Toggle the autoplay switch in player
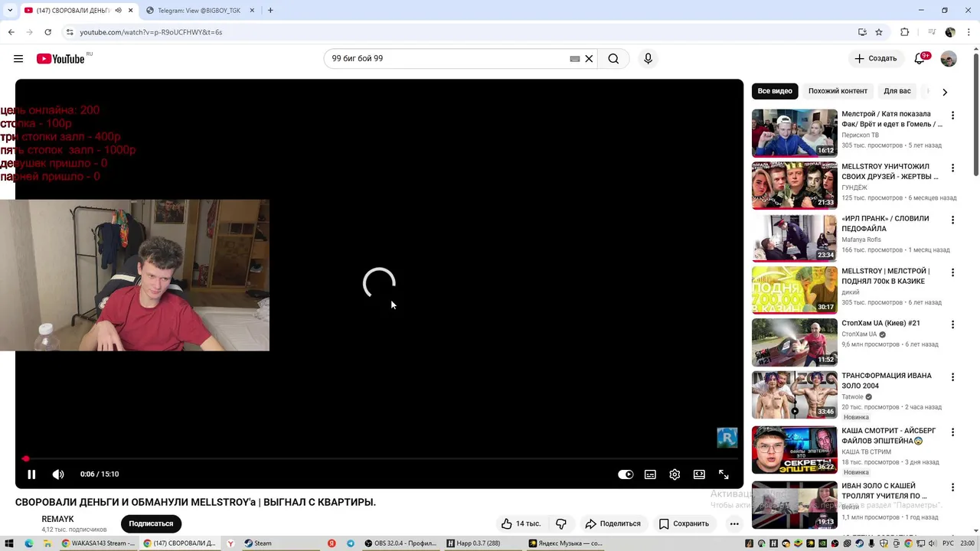The image size is (980, 551). (626, 474)
